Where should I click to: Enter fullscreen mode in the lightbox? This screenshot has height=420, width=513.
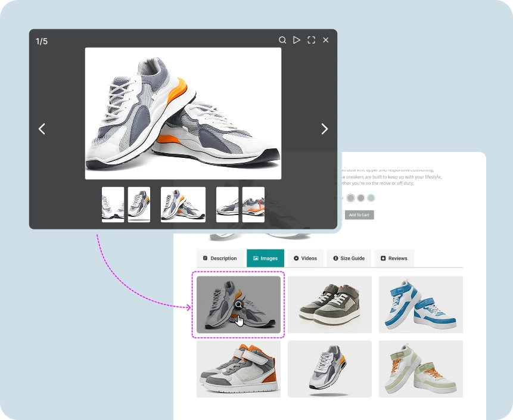[311, 40]
